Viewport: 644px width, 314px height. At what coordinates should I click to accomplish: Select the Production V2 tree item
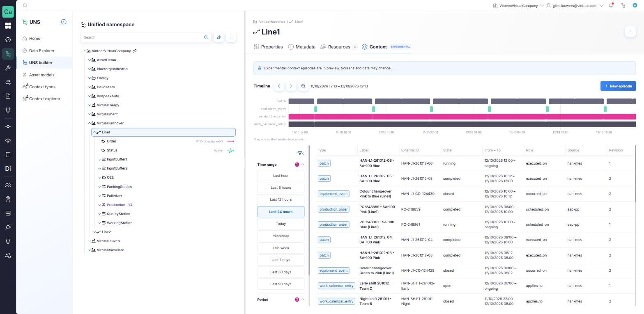tap(116, 205)
